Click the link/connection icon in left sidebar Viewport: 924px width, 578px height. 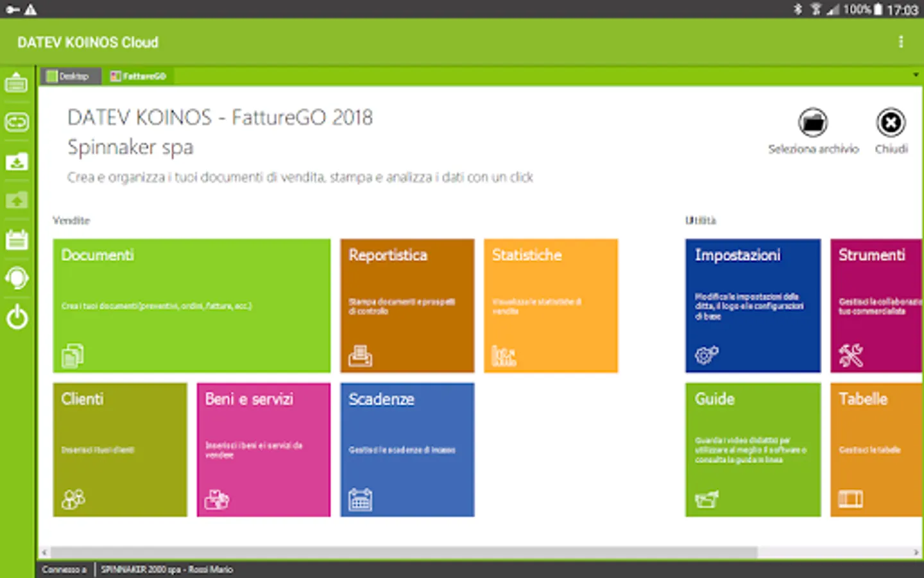[x=17, y=121]
